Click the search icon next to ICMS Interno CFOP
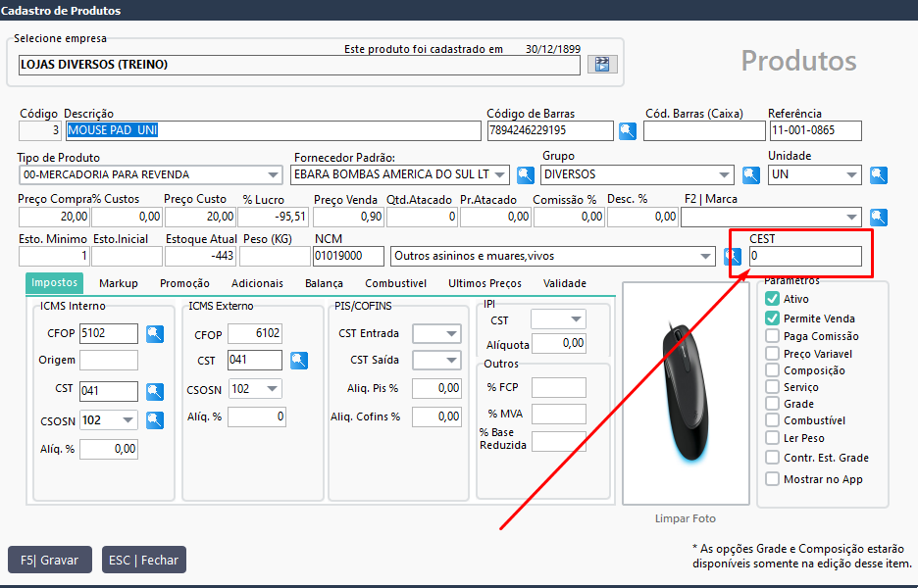 point(155,334)
